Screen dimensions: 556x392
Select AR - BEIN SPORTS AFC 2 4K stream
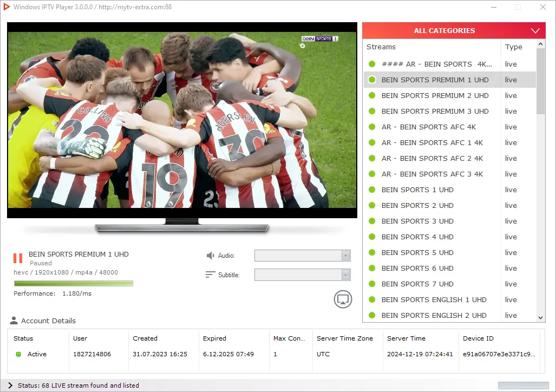pyautogui.click(x=450, y=158)
